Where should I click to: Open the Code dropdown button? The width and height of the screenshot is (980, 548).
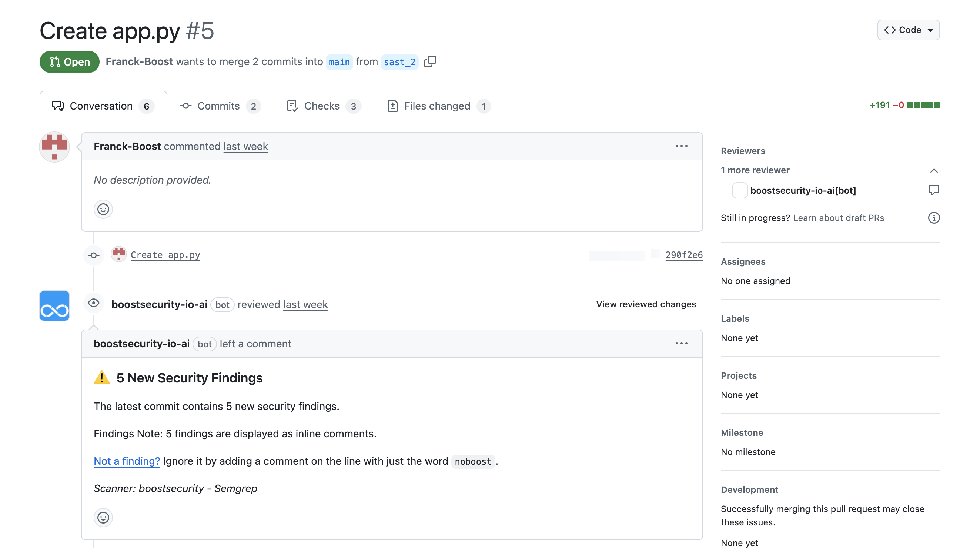pos(908,30)
